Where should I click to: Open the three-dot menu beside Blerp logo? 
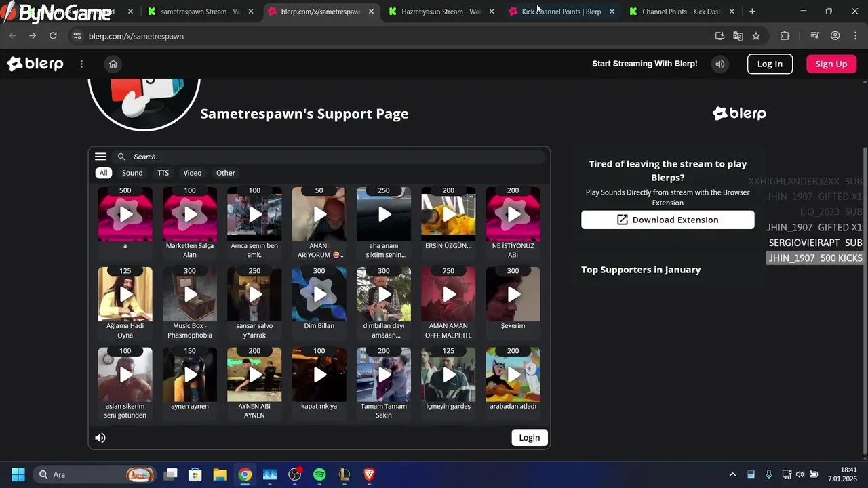click(81, 64)
